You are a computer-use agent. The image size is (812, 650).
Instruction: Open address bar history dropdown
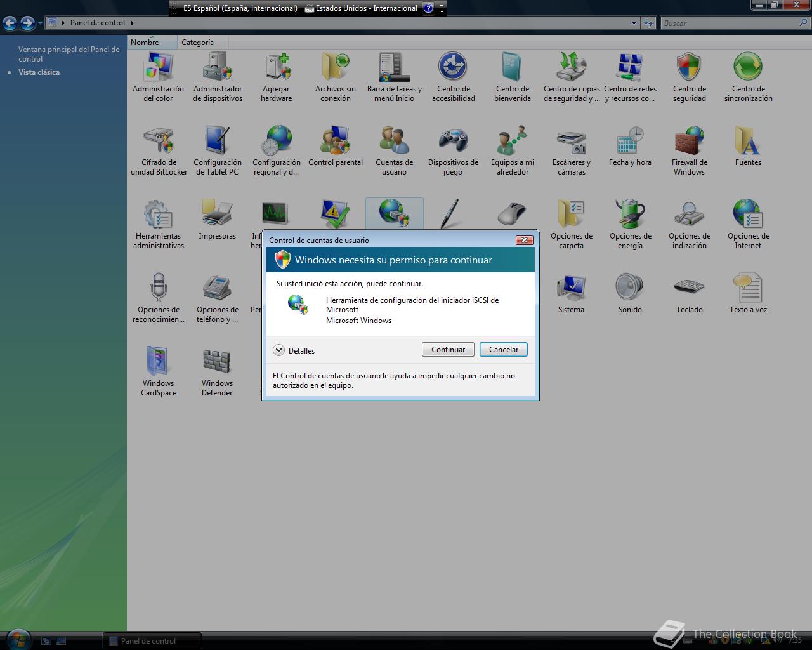pos(634,23)
